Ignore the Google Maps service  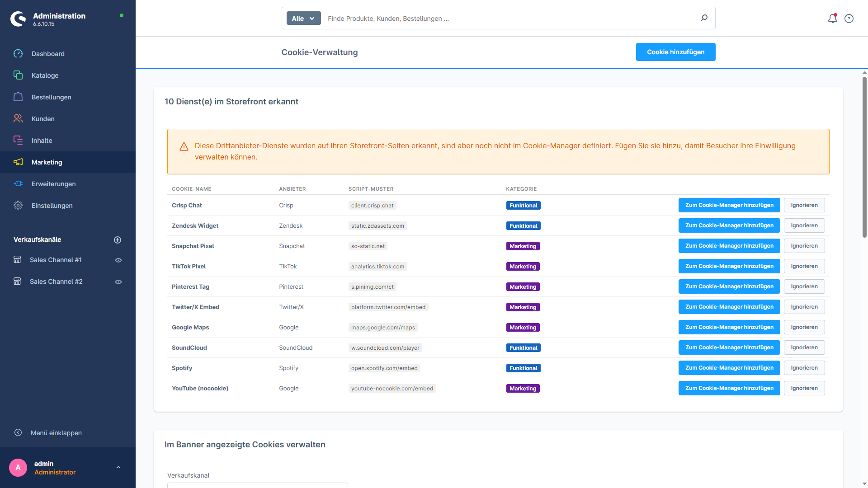[804, 327]
